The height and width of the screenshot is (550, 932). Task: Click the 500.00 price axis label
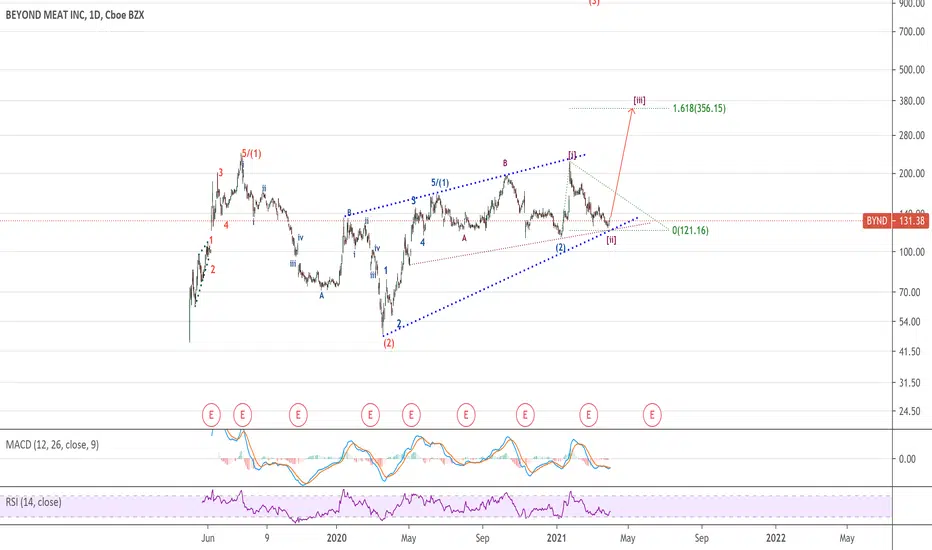(912, 70)
